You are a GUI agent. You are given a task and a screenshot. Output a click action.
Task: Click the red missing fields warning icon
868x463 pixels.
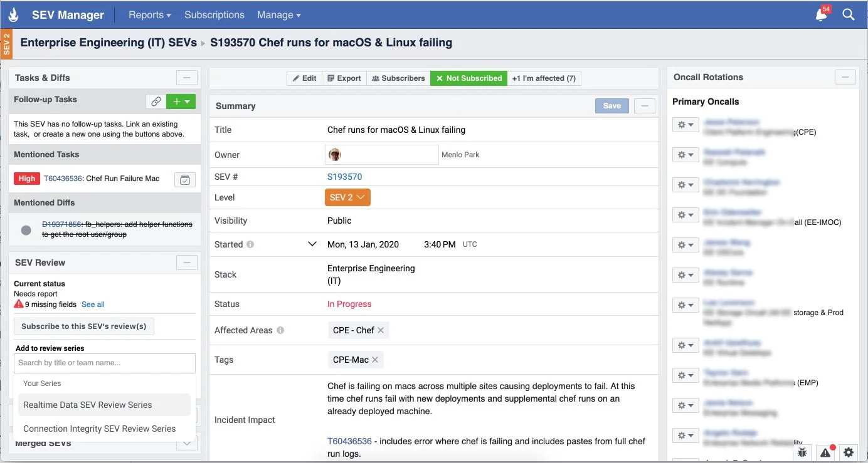pyautogui.click(x=19, y=304)
